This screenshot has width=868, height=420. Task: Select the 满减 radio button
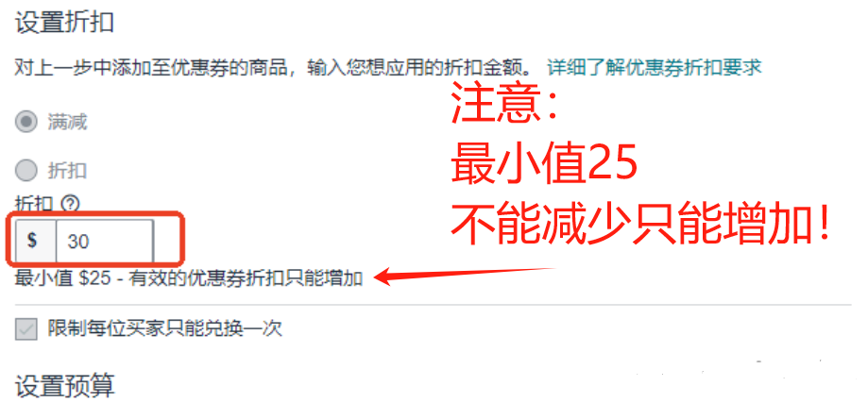pyautogui.click(x=26, y=122)
